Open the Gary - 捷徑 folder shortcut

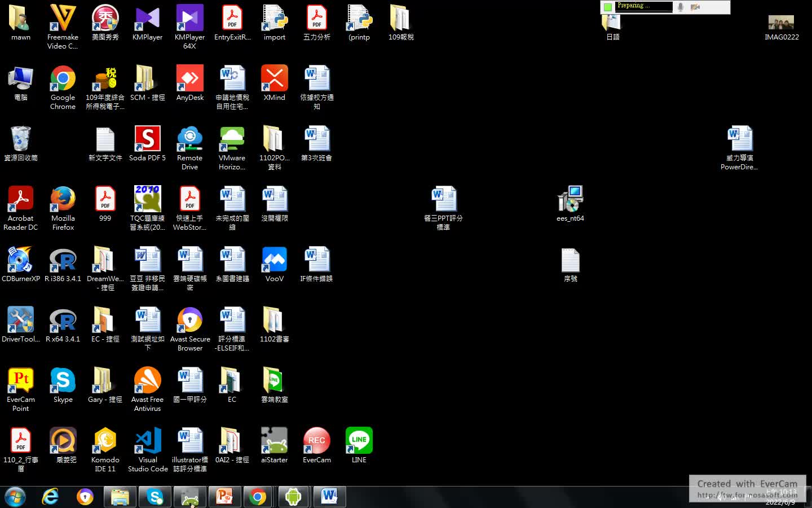[105, 385]
